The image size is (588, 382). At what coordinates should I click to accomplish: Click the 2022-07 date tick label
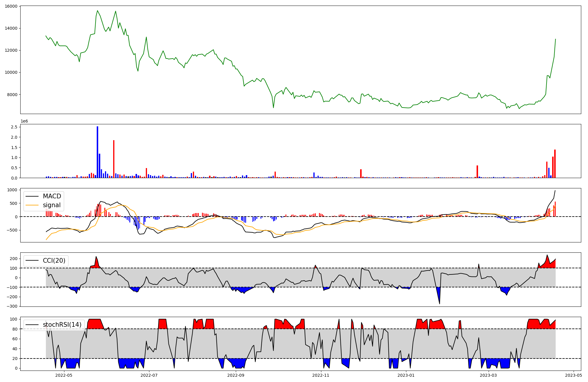pyautogui.click(x=149, y=375)
